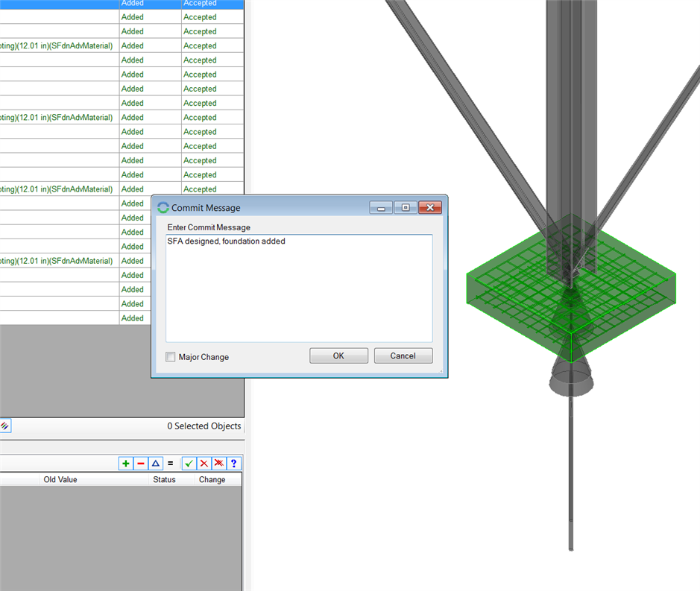Click the Old Value column header
This screenshot has width=700, height=591.
[60, 480]
